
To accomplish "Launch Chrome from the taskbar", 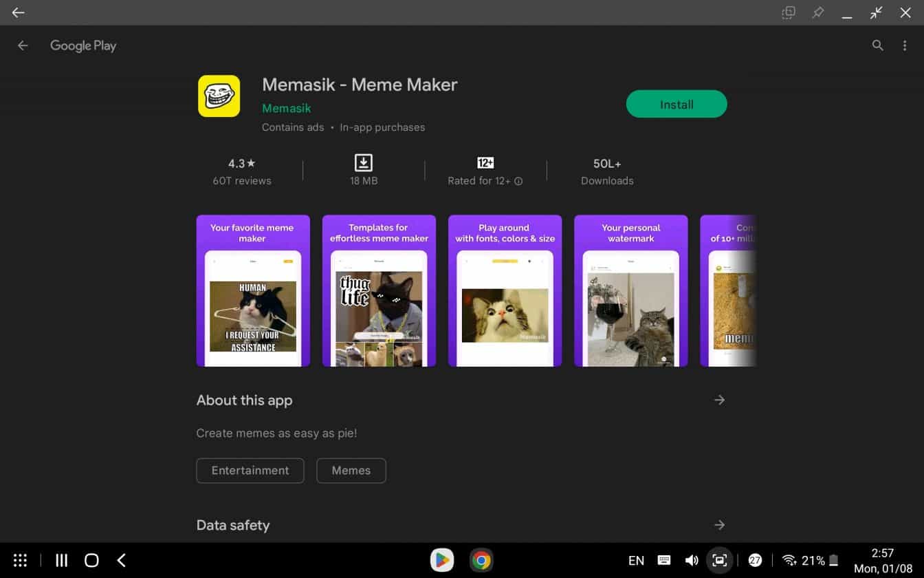I will 481,560.
